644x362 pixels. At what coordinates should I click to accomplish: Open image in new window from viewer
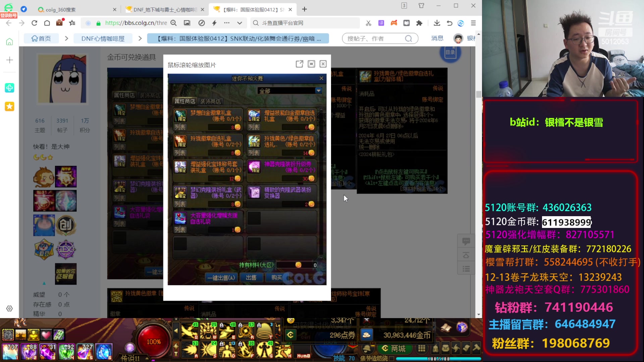point(300,64)
